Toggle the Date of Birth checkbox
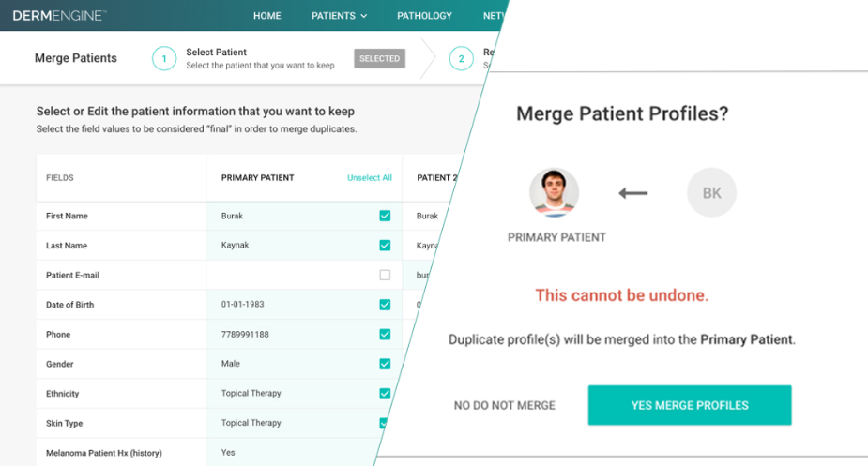 [x=385, y=305]
